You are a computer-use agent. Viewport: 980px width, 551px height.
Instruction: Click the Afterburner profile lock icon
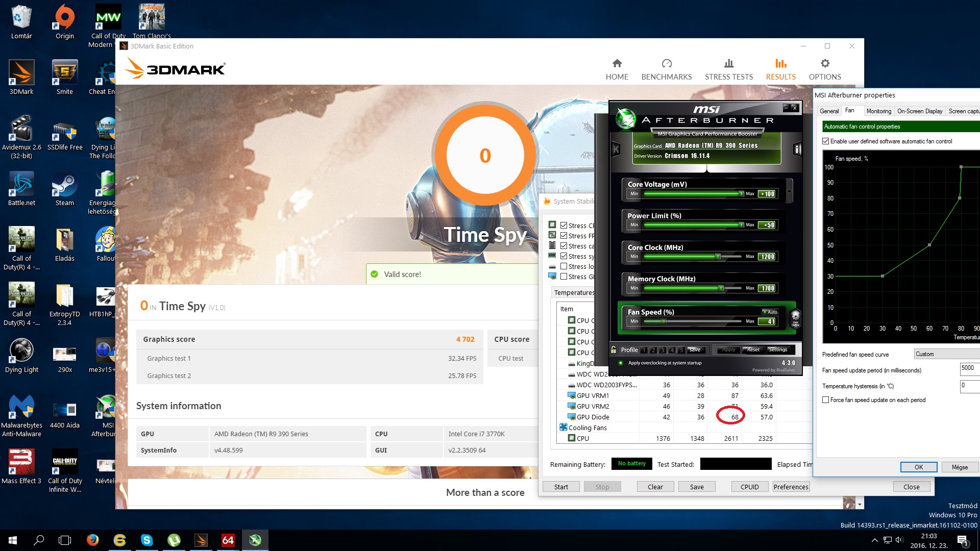tap(614, 349)
